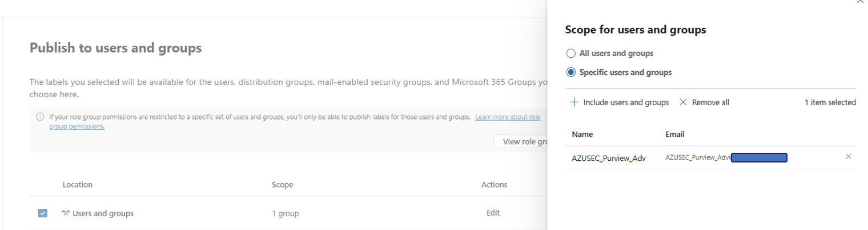
Task: Select the All users and groups option
Action: pos(570,53)
